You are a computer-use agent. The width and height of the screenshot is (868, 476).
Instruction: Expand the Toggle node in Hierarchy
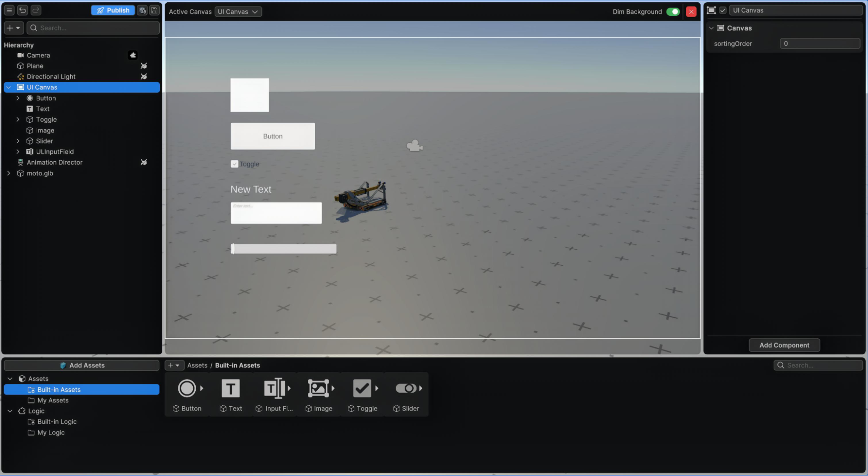pyautogui.click(x=18, y=119)
